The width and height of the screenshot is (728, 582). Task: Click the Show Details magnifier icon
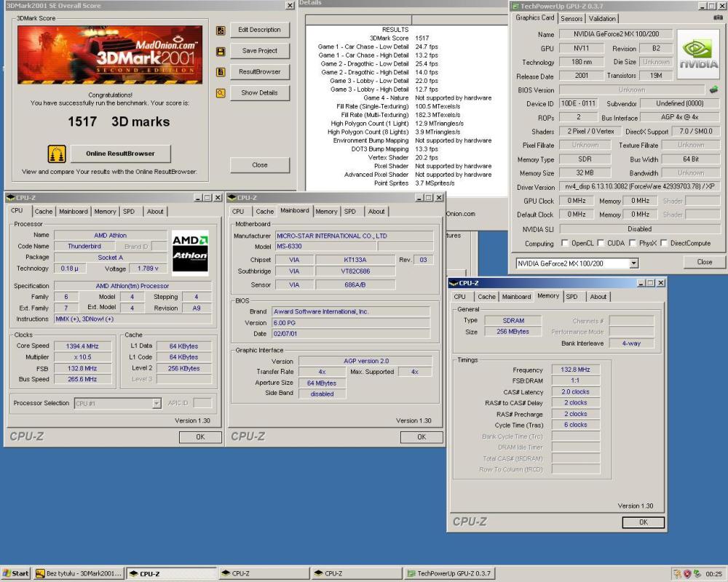tap(221, 92)
